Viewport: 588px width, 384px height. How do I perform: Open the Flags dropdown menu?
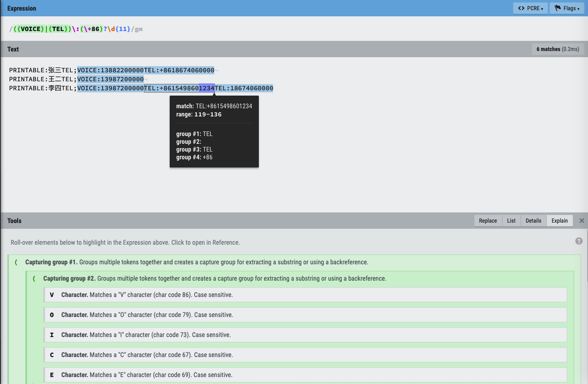tap(567, 8)
